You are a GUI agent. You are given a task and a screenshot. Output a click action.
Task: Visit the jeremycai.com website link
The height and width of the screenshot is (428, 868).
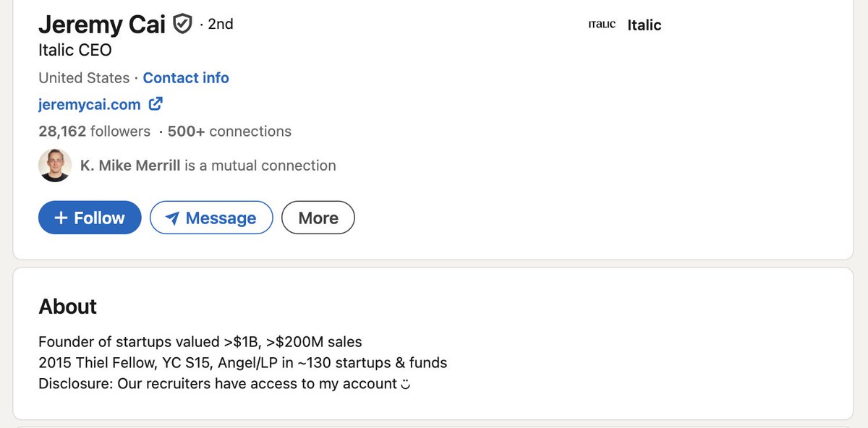click(90, 104)
